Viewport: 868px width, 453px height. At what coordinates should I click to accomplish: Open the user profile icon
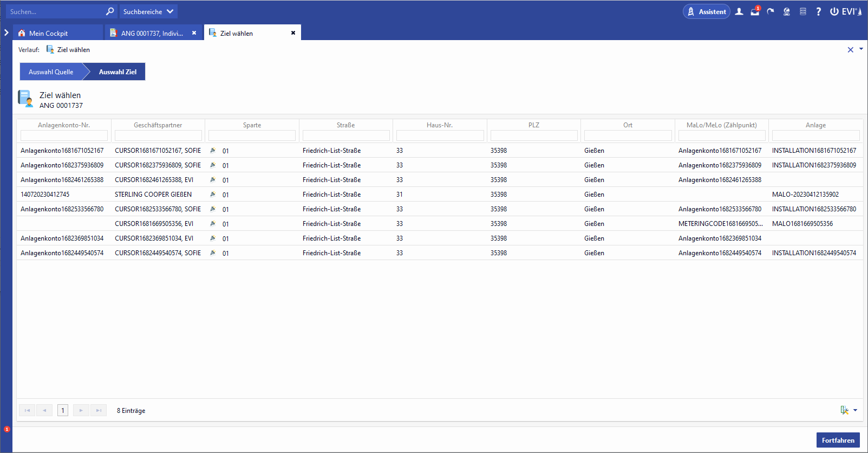(739, 11)
